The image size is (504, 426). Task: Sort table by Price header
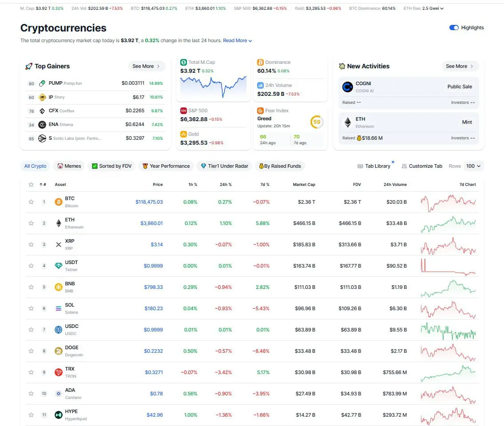158,185
